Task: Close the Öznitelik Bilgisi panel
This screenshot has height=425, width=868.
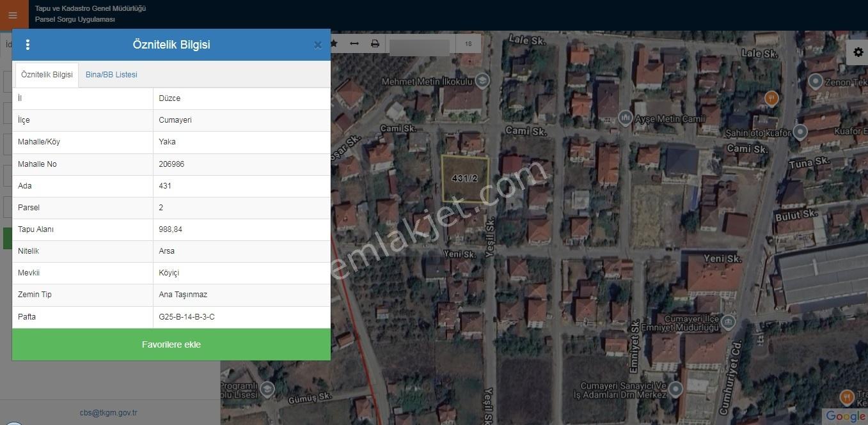Action: 318,45
